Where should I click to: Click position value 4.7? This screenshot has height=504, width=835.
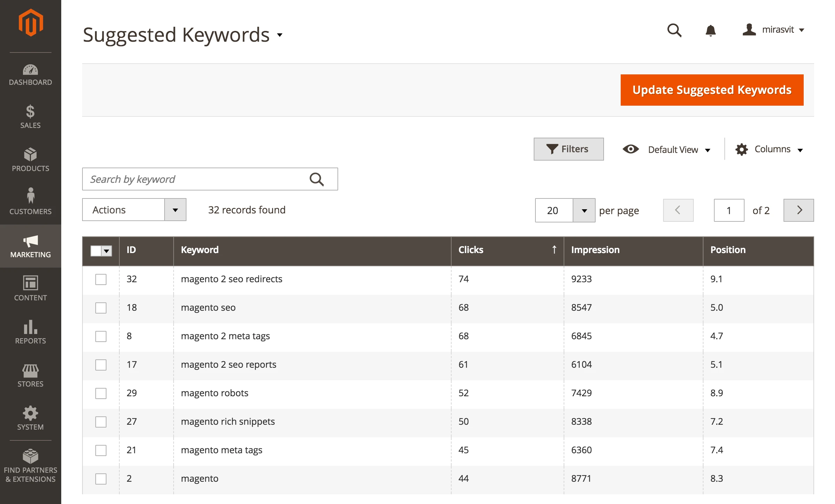pos(717,336)
